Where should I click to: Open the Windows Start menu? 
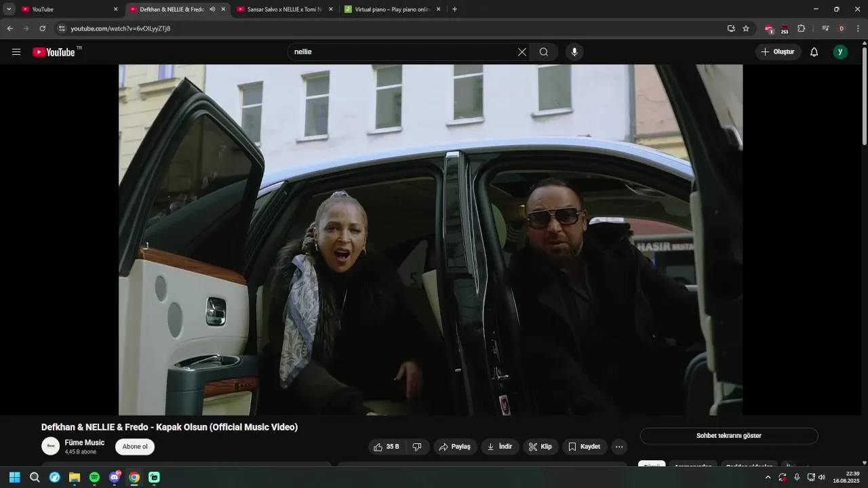pyautogui.click(x=14, y=477)
